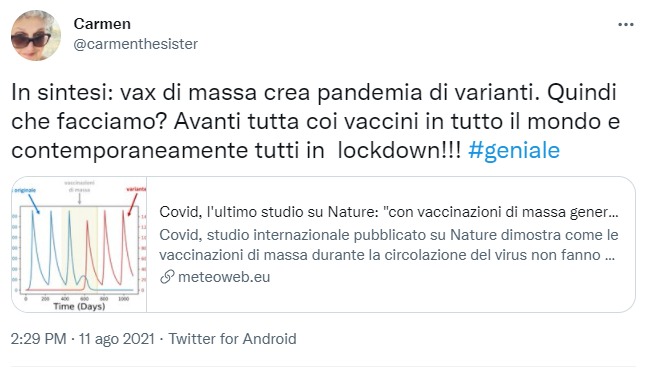Click the red arrow in the chart
This screenshot has height=370, width=649.
coord(132,205)
